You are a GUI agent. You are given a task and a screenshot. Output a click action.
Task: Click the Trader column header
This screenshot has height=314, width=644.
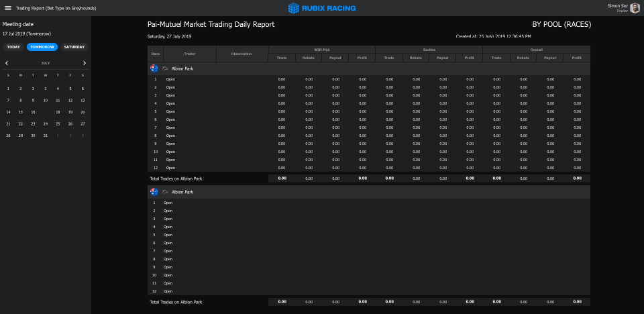190,54
